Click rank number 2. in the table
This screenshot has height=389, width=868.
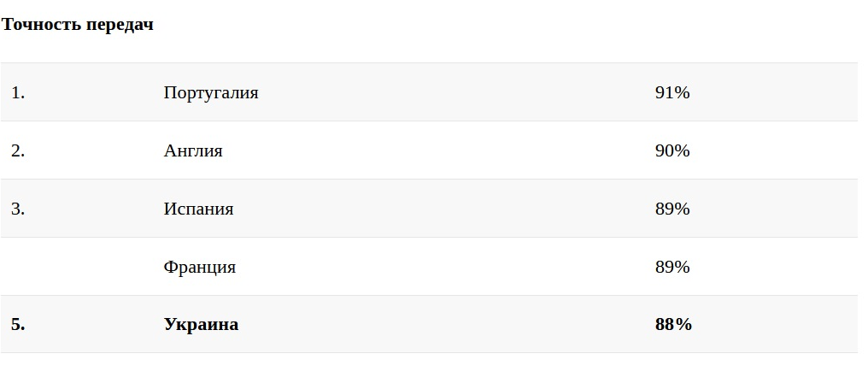coord(18,150)
